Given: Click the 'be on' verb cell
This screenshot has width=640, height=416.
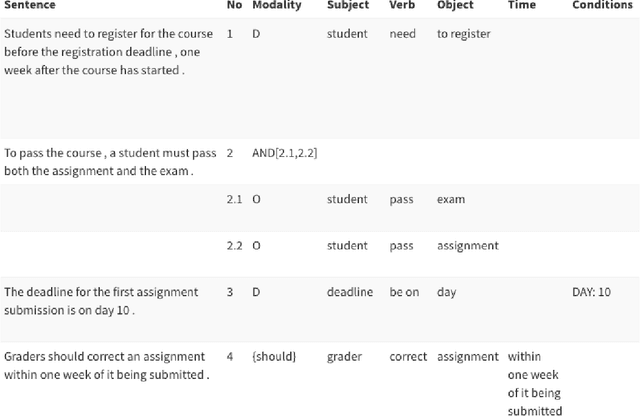Looking at the screenshot, I should point(404,292).
